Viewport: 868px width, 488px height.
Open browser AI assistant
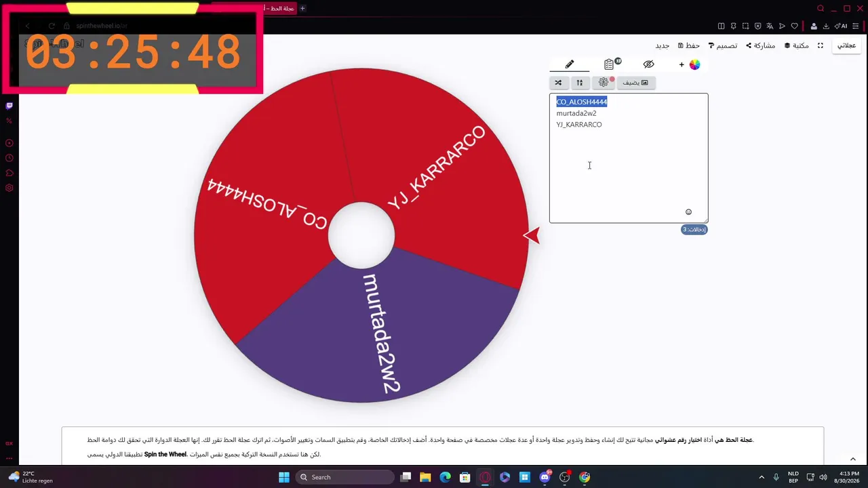(842, 26)
